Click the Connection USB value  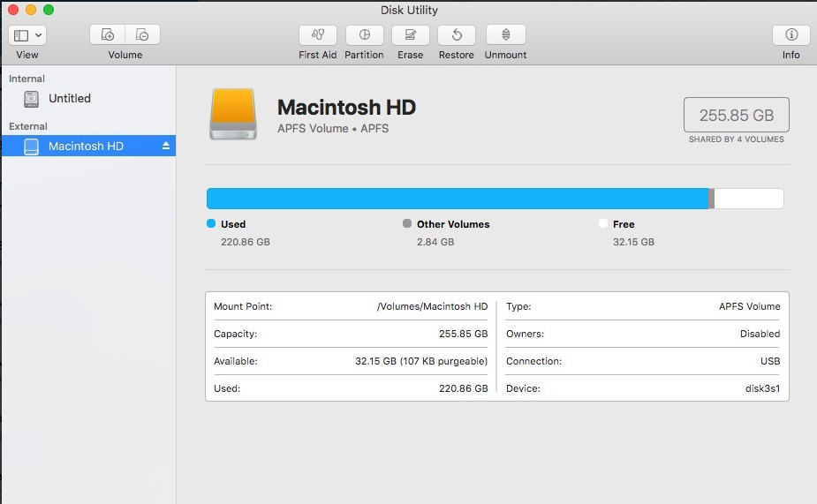770,361
